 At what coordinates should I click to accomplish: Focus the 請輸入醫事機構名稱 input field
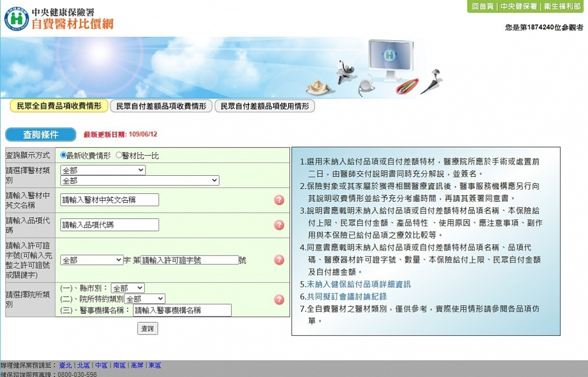tap(182, 310)
